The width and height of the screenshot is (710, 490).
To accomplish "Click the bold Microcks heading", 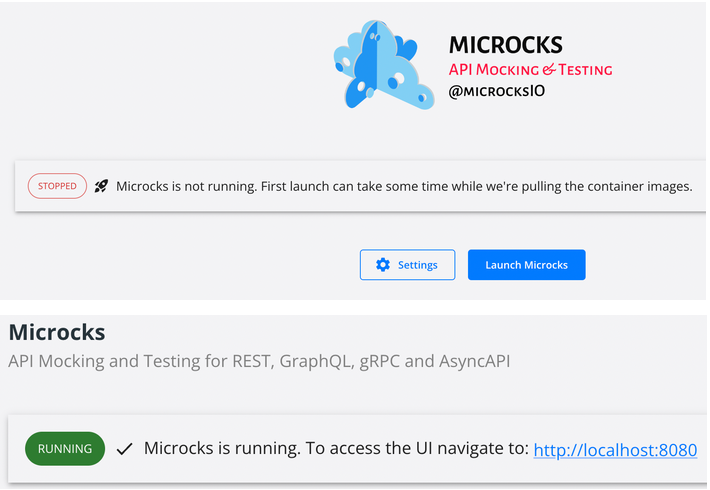I will tap(57, 332).
